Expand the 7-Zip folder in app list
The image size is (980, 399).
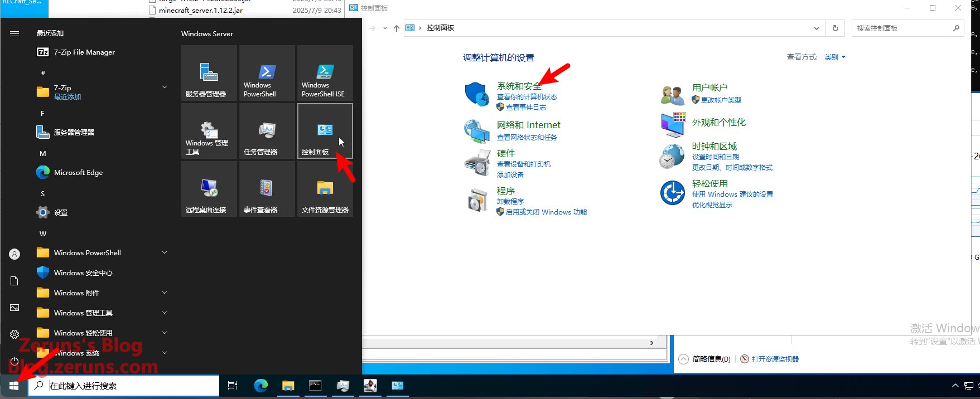tap(165, 87)
